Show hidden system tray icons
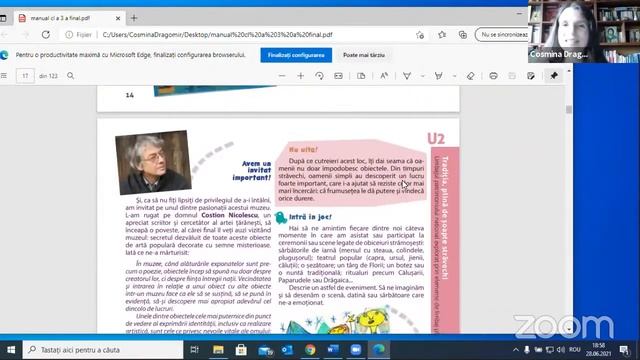The image size is (640, 360). [516, 350]
